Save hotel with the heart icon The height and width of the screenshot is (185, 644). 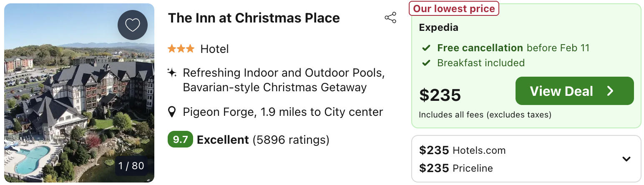[133, 25]
